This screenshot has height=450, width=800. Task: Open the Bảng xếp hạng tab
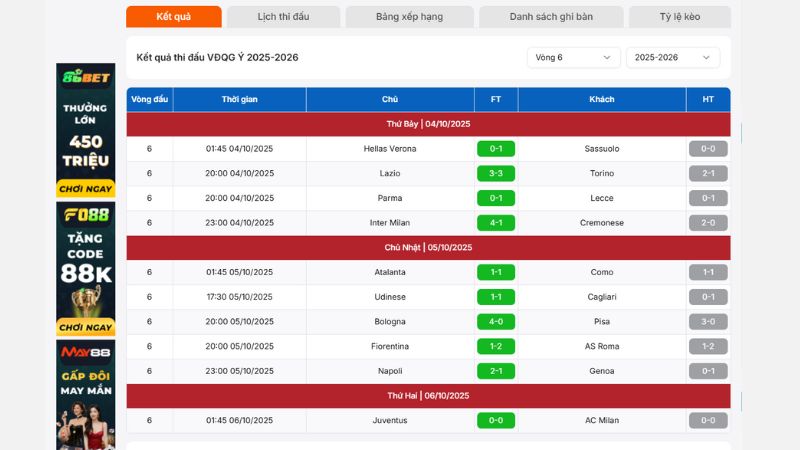pyautogui.click(x=409, y=17)
